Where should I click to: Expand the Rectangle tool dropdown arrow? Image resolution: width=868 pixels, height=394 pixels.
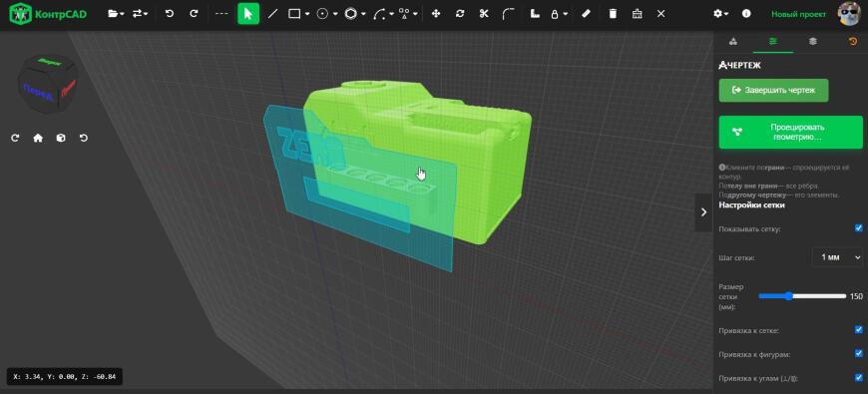(x=307, y=14)
